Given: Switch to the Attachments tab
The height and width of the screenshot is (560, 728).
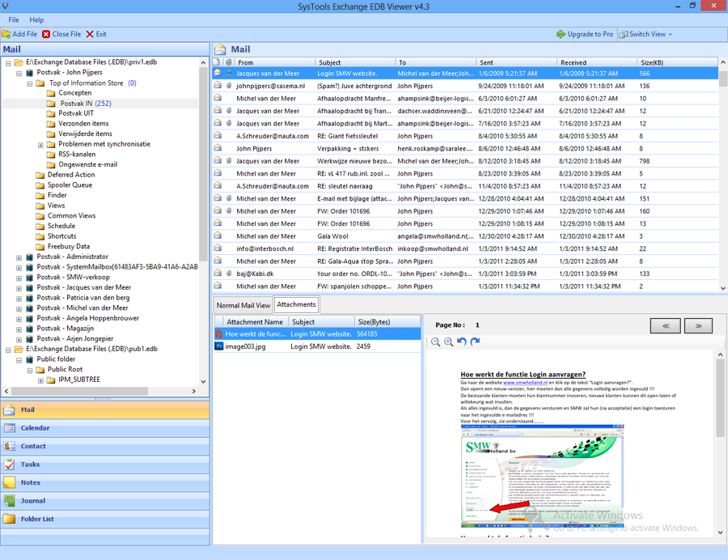Looking at the screenshot, I should pos(296,304).
